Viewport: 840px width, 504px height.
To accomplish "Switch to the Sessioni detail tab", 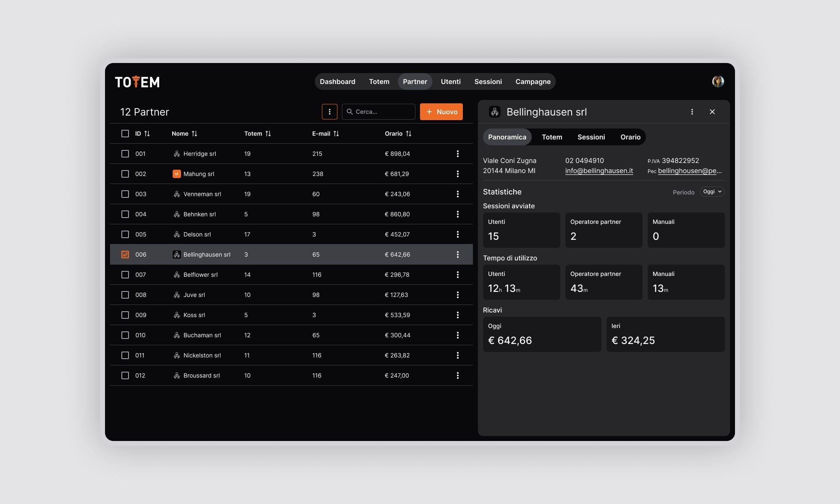I will (591, 137).
